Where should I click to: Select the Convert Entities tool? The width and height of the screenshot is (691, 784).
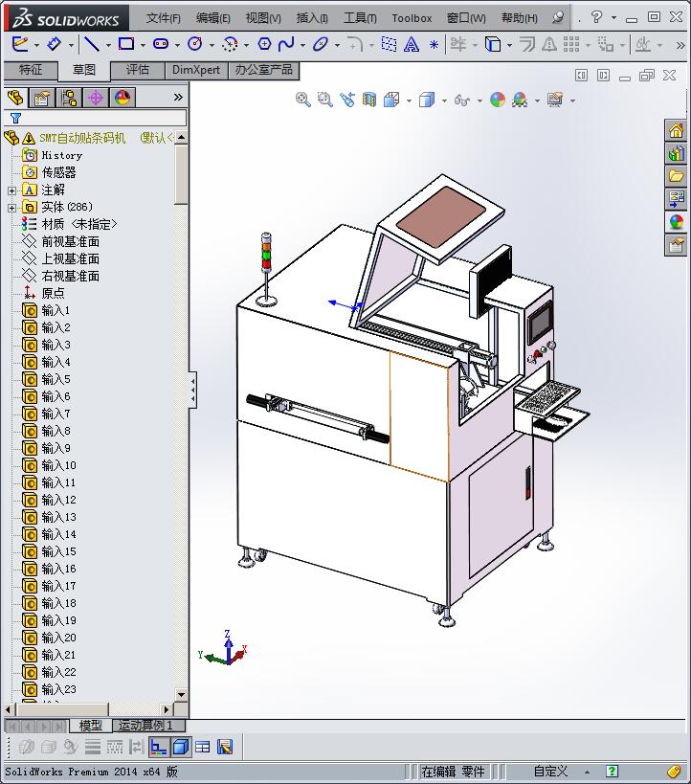(x=493, y=44)
